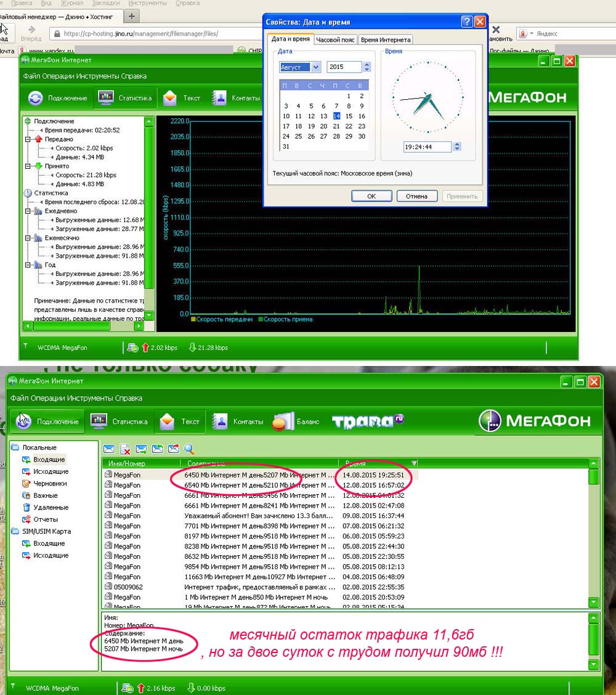Click the delete message icon with red X
The height and width of the screenshot is (695, 616).
point(125,449)
